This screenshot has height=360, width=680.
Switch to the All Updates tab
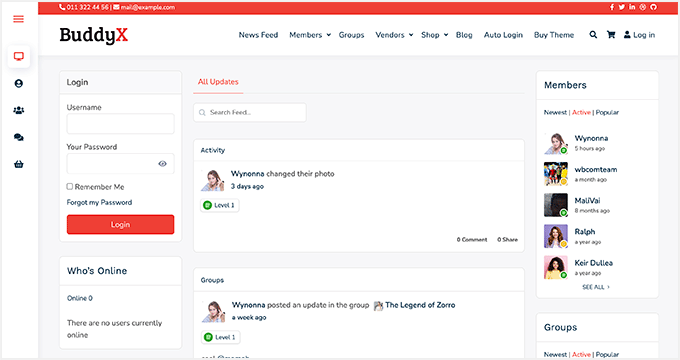click(218, 82)
